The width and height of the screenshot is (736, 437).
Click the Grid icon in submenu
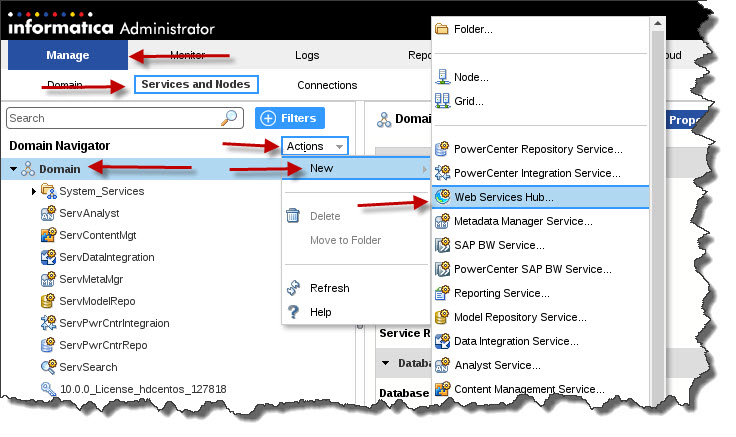[x=442, y=100]
